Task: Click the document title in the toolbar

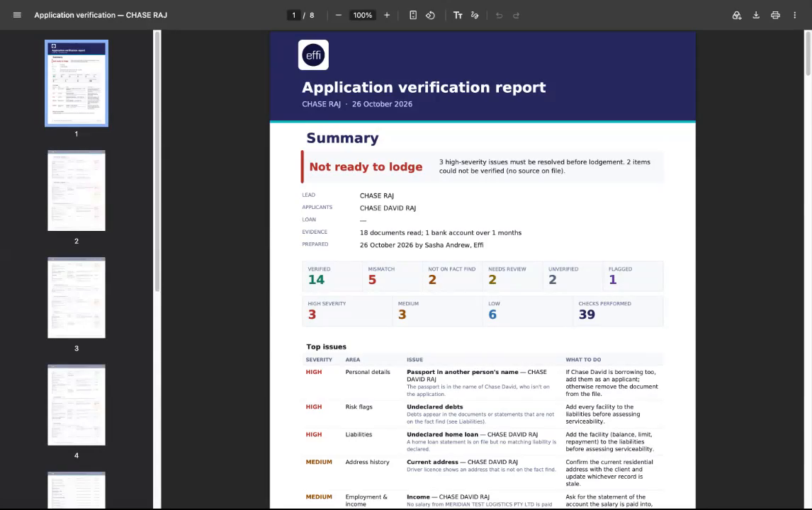Action: (101, 15)
